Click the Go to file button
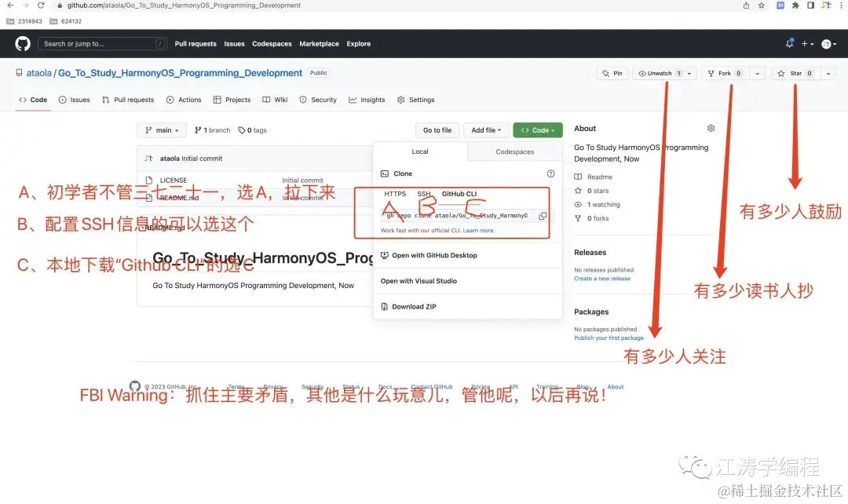 click(437, 130)
